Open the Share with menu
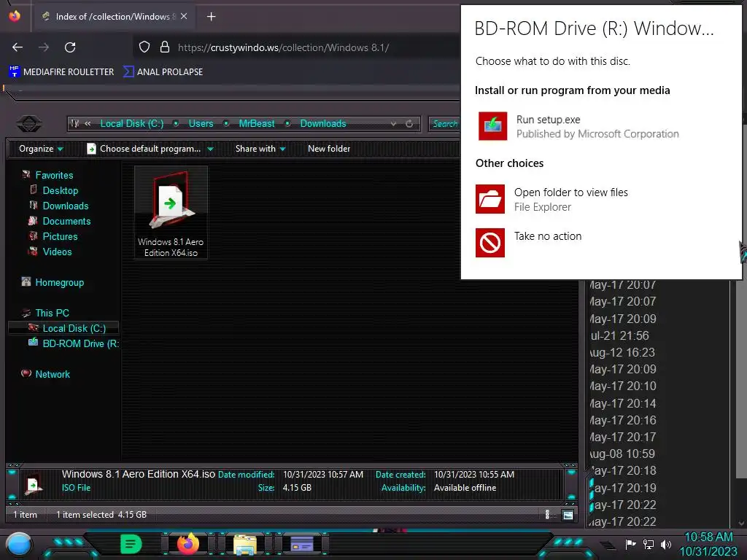This screenshot has width=747, height=560. [x=260, y=149]
